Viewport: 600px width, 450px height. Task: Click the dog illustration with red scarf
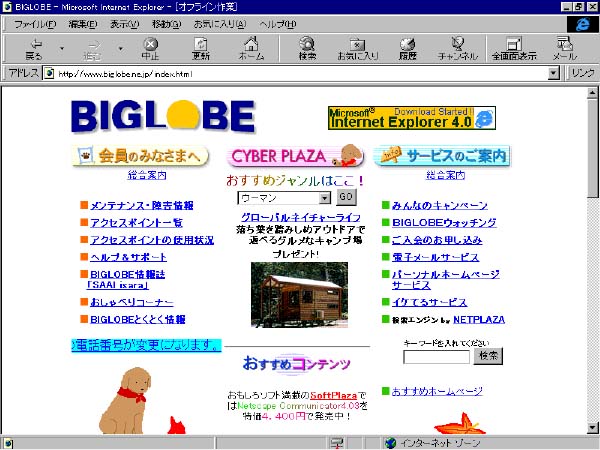126,400
